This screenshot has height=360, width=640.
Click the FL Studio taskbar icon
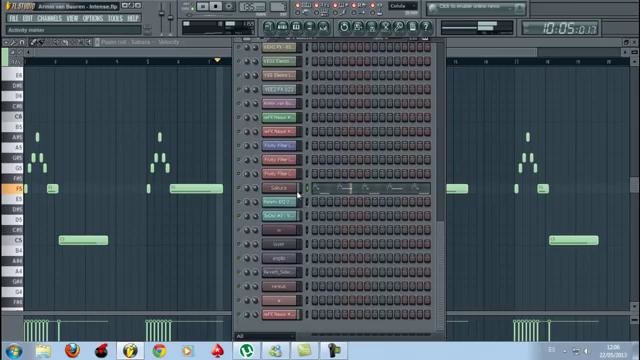130,351
